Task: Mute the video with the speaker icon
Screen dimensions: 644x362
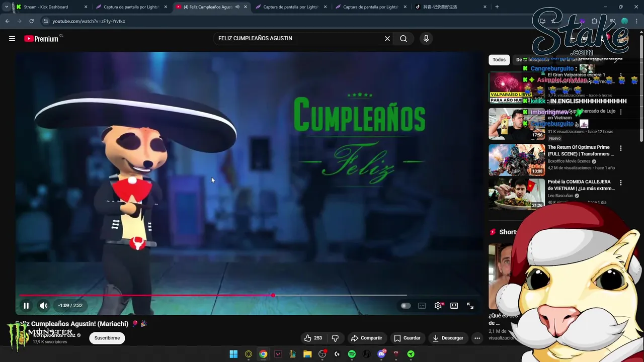Action: [44, 305]
